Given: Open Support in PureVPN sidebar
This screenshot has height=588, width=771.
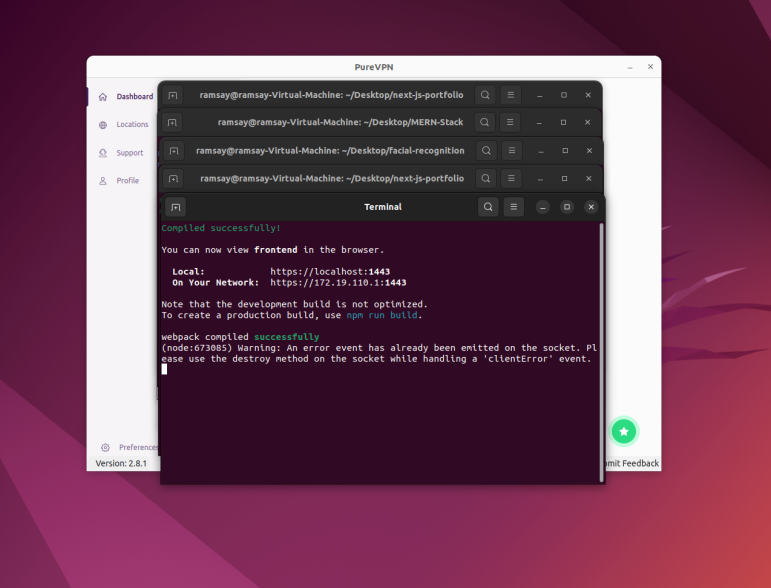Looking at the screenshot, I should click(128, 153).
